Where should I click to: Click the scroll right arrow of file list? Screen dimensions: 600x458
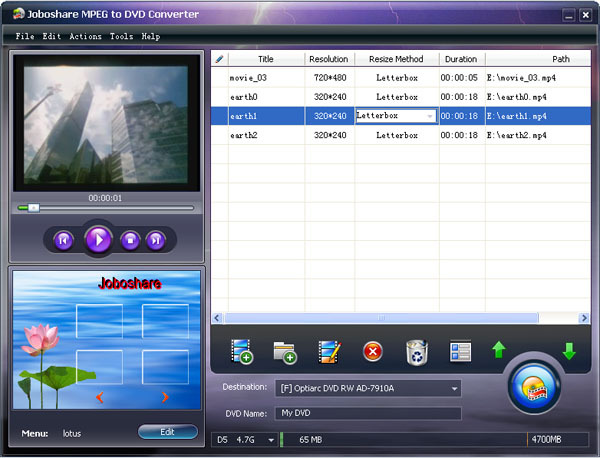coord(584,318)
